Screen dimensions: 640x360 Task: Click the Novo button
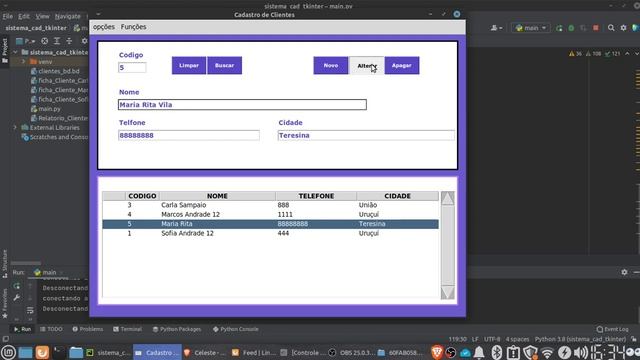pos(331,65)
